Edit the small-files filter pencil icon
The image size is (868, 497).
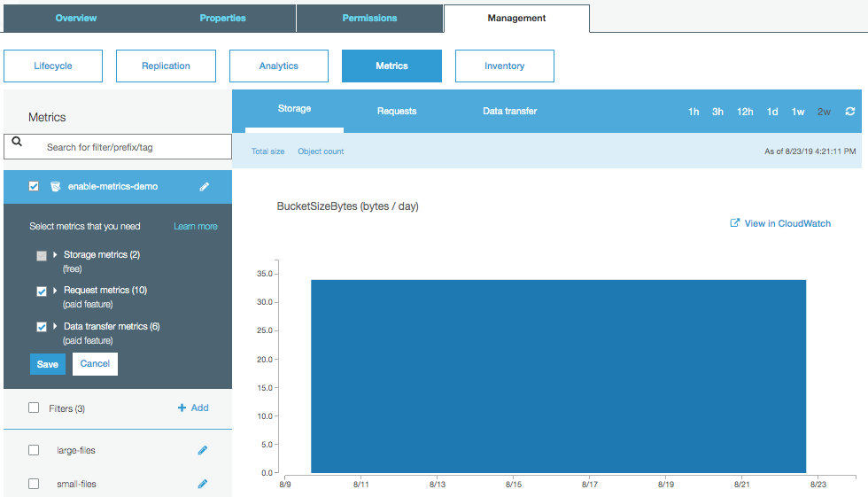coord(203,485)
